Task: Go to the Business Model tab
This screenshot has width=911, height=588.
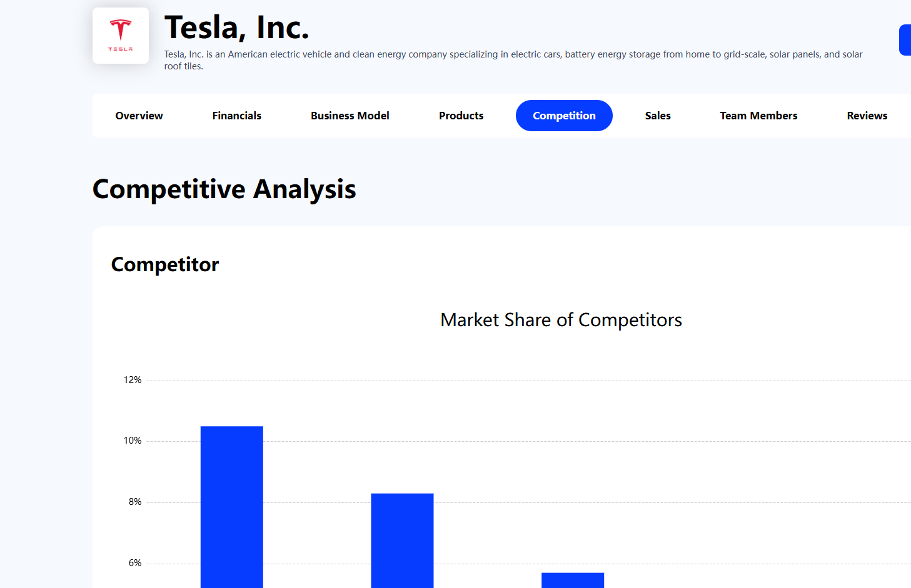Action: click(x=350, y=116)
